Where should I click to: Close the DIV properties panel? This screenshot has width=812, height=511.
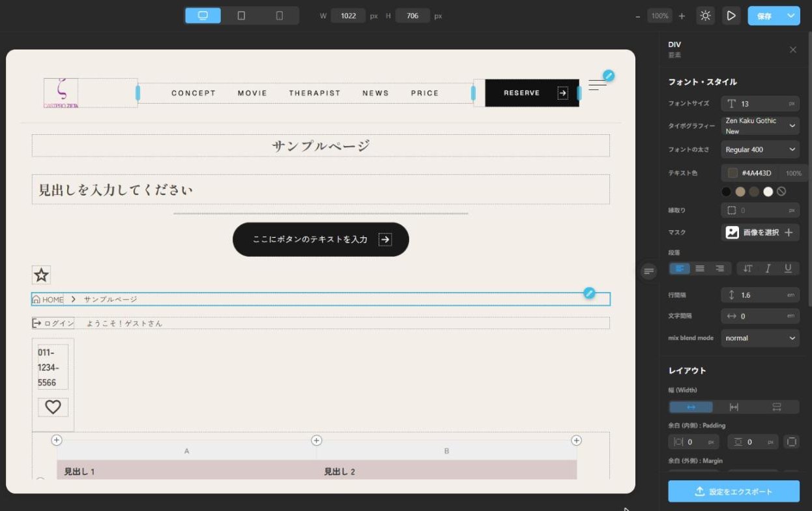[x=792, y=50]
